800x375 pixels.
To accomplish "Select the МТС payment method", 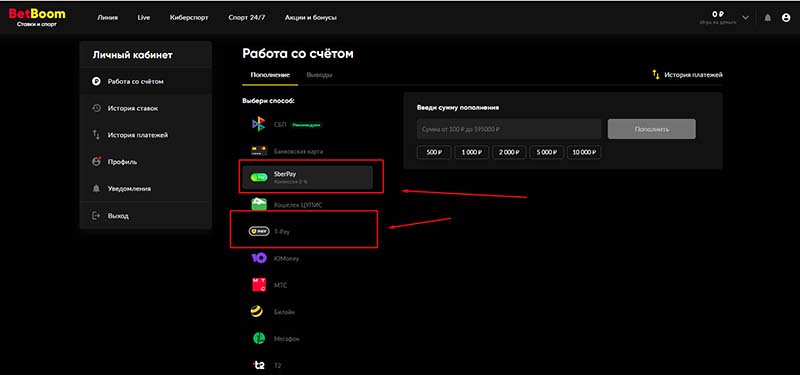I will pos(307,285).
